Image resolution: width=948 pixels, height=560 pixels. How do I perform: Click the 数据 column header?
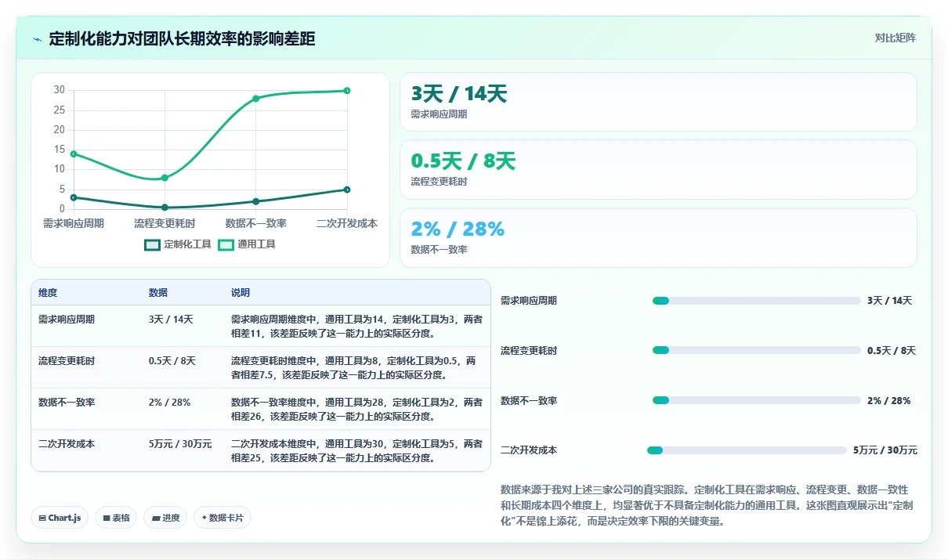(158, 293)
